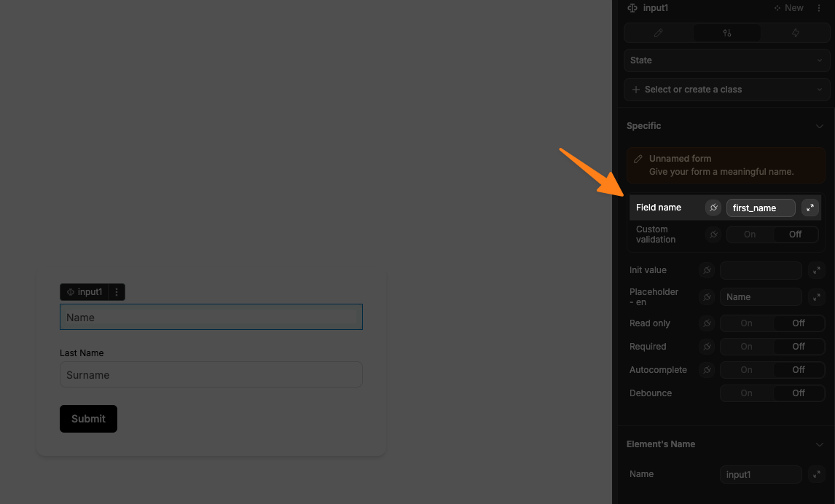Select the lightning interactions icon

pyautogui.click(x=795, y=33)
